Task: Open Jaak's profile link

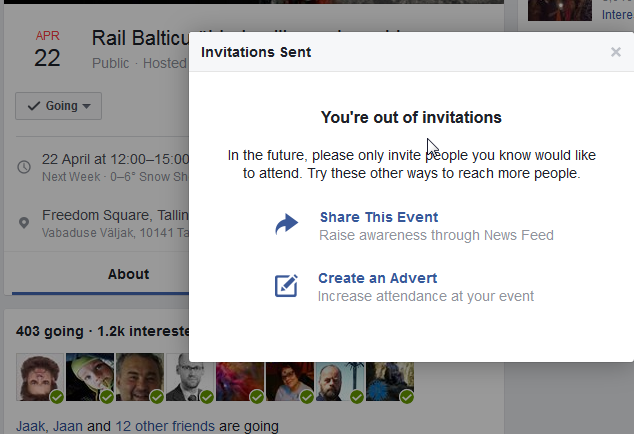Action: point(31,426)
